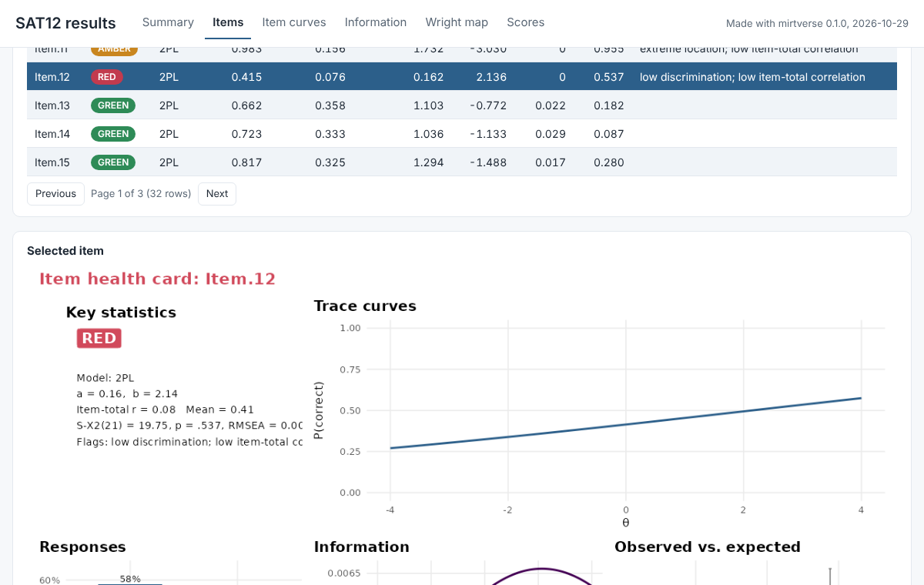924x585 pixels.
Task: Click the 0.087 value in the Item.14 row
Action: pyautogui.click(x=608, y=134)
